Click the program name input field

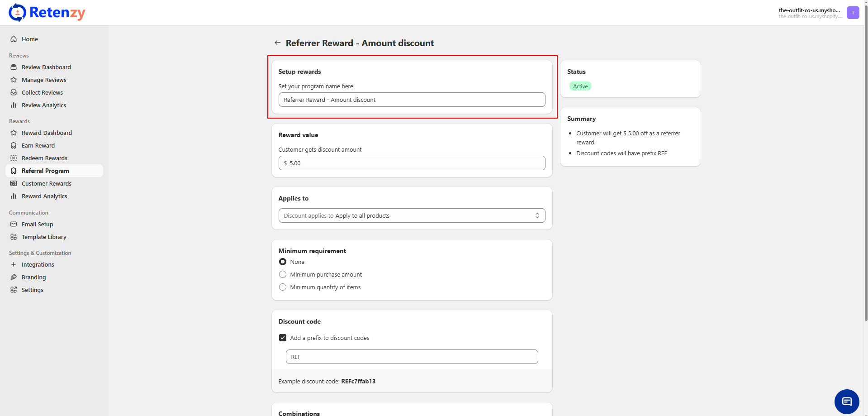point(412,100)
